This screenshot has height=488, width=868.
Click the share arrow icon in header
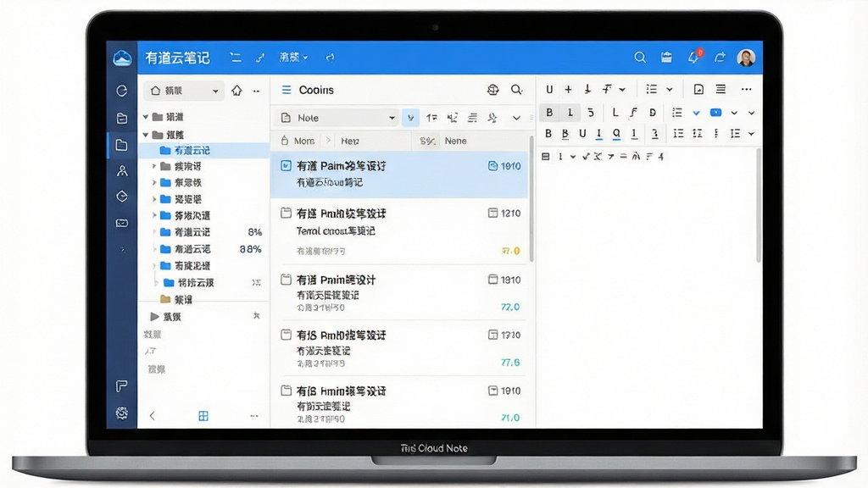[720, 57]
